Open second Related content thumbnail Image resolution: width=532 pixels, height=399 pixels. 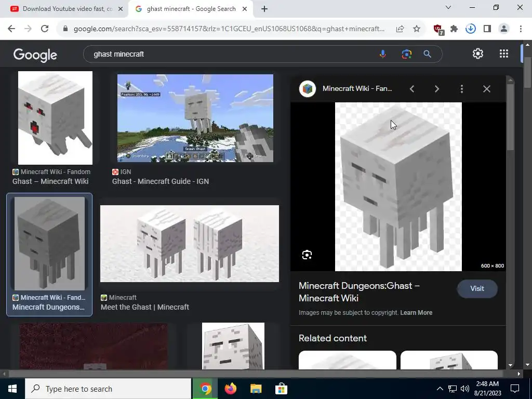tap(449, 361)
